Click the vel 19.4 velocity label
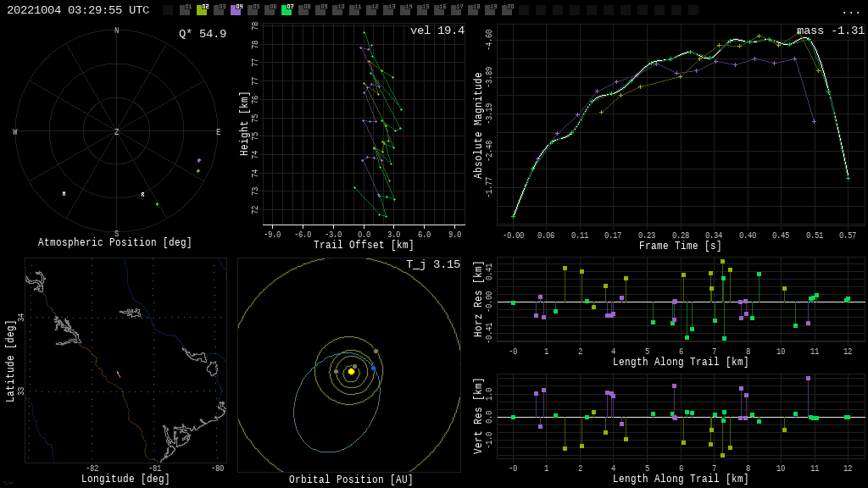The width and height of the screenshot is (868, 488). coord(437,30)
